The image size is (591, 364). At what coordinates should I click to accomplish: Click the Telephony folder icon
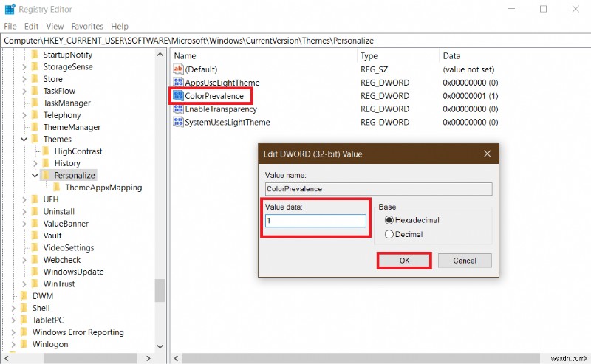35,115
